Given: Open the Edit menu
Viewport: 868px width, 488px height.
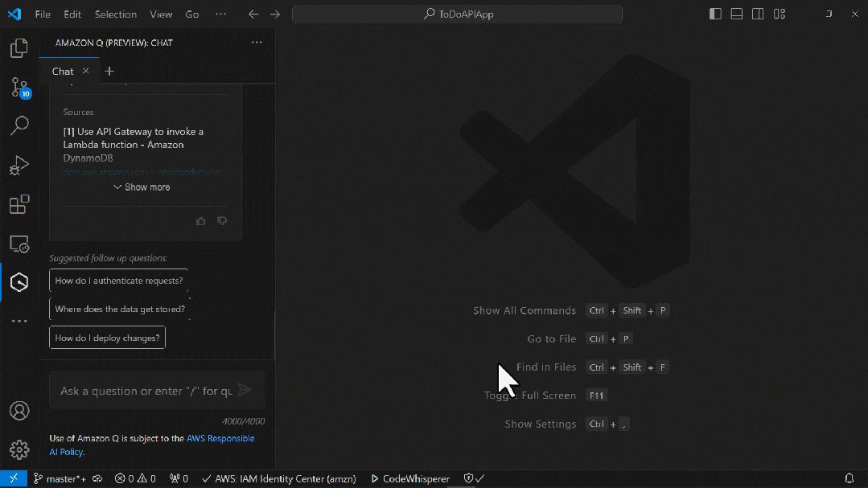Looking at the screenshot, I should [72, 14].
